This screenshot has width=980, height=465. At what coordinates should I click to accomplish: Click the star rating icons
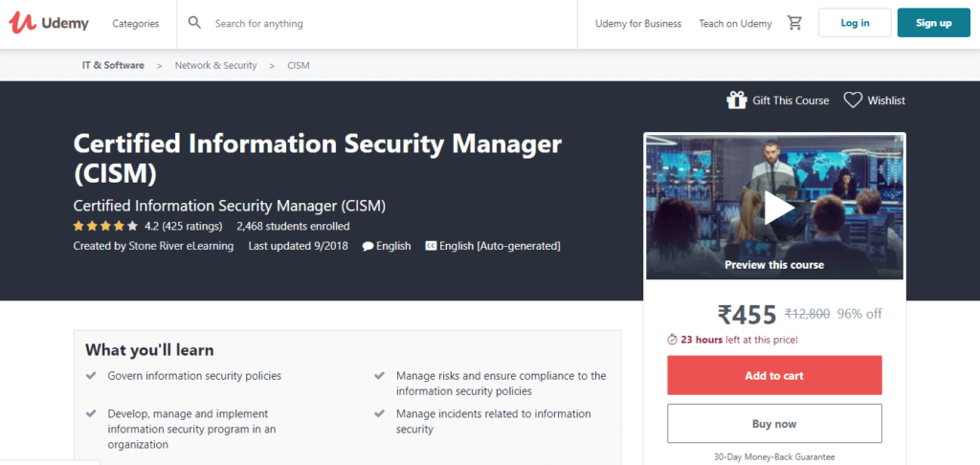click(105, 227)
